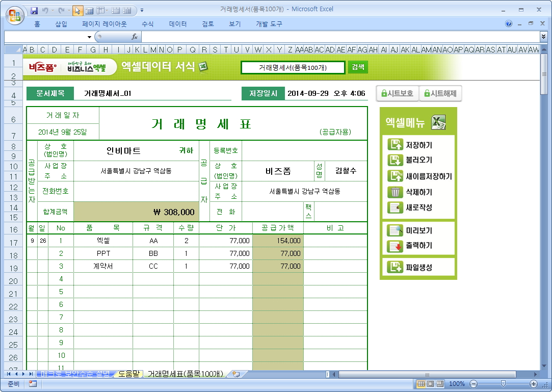Click the green 검색 search button
Image resolution: width=552 pixels, height=392 pixels.
coord(357,67)
